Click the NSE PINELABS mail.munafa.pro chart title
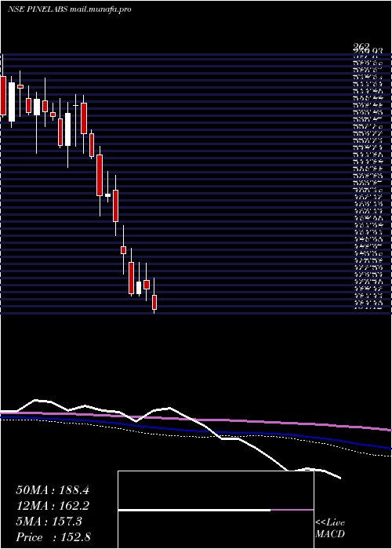The image size is (392, 549). pyautogui.click(x=70, y=9)
